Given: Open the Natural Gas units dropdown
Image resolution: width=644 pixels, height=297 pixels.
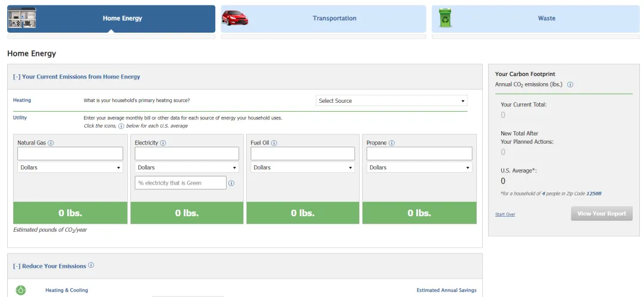Looking at the screenshot, I should click(x=70, y=168).
